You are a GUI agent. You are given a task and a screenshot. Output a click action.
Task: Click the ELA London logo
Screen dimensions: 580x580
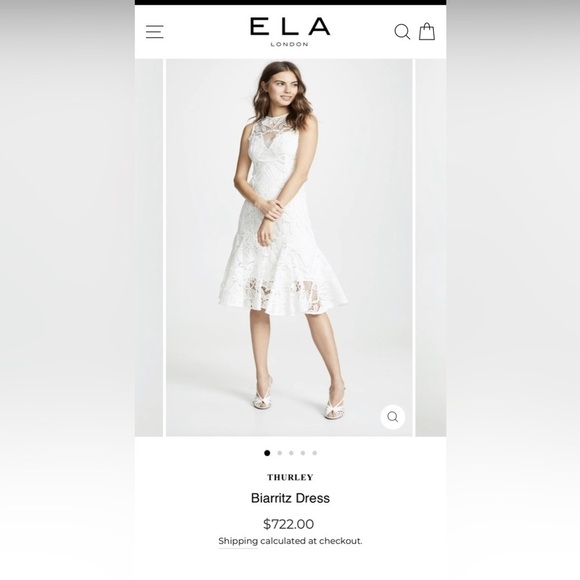coord(290,32)
